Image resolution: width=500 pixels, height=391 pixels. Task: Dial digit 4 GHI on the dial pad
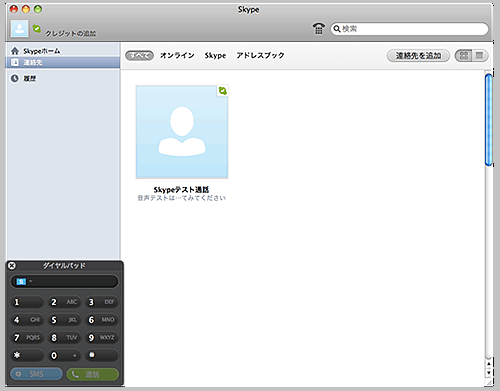[27, 320]
